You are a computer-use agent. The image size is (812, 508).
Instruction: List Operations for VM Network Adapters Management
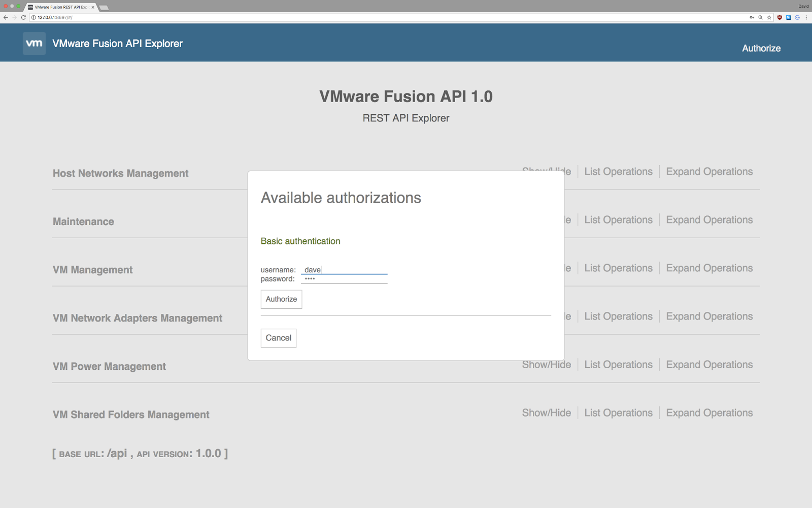point(618,316)
